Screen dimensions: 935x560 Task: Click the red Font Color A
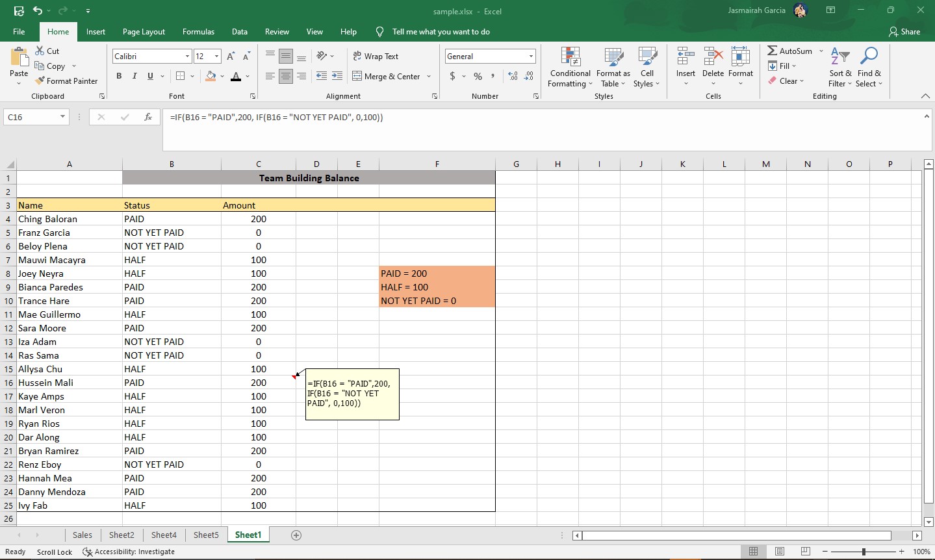[x=236, y=76]
